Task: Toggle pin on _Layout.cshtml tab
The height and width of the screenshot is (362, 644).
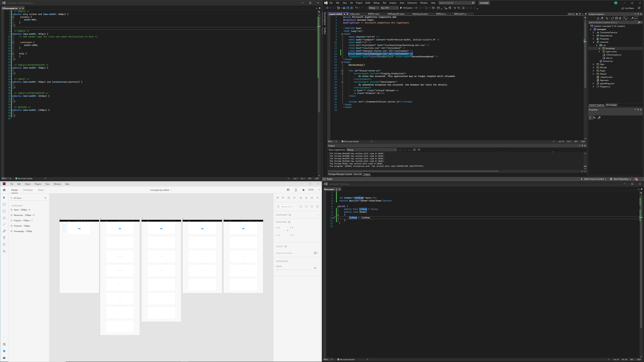Action: pos(344,14)
